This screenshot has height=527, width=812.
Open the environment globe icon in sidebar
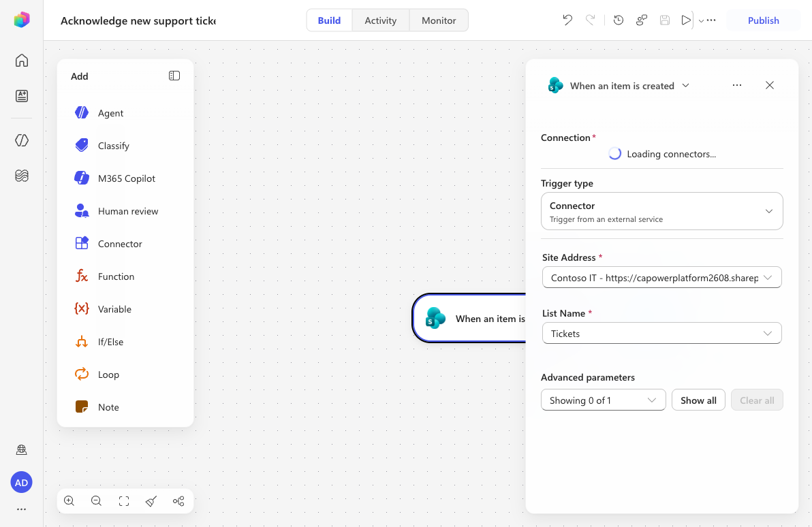pos(22,449)
